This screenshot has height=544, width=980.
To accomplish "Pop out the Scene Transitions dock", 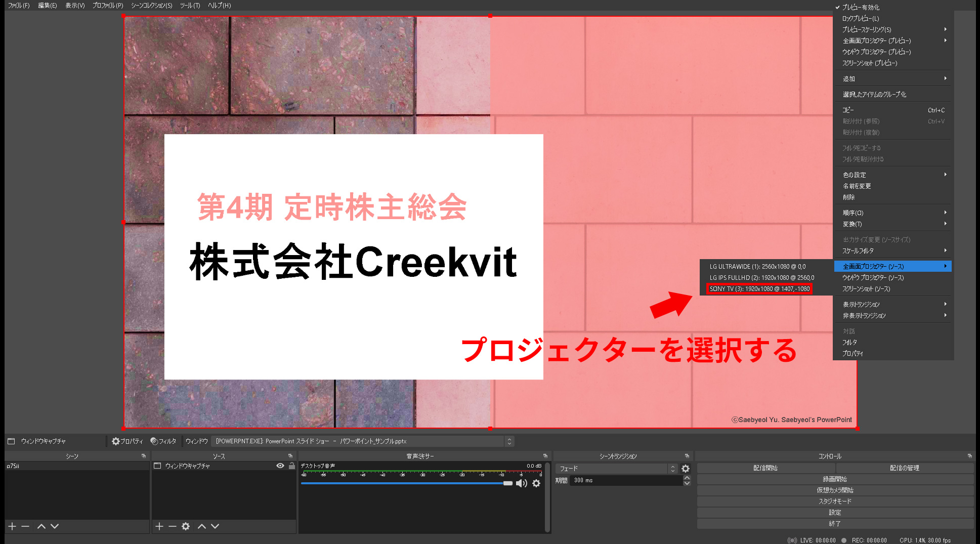I will tap(687, 456).
